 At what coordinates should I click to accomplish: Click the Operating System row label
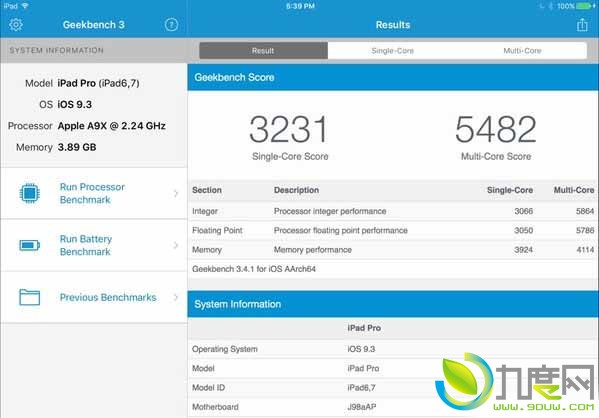225,349
